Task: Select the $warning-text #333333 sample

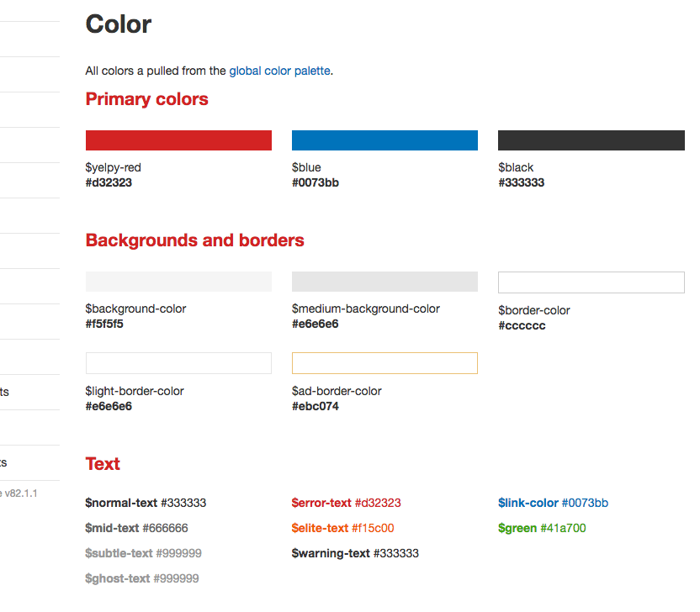Action: tap(355, 553)
